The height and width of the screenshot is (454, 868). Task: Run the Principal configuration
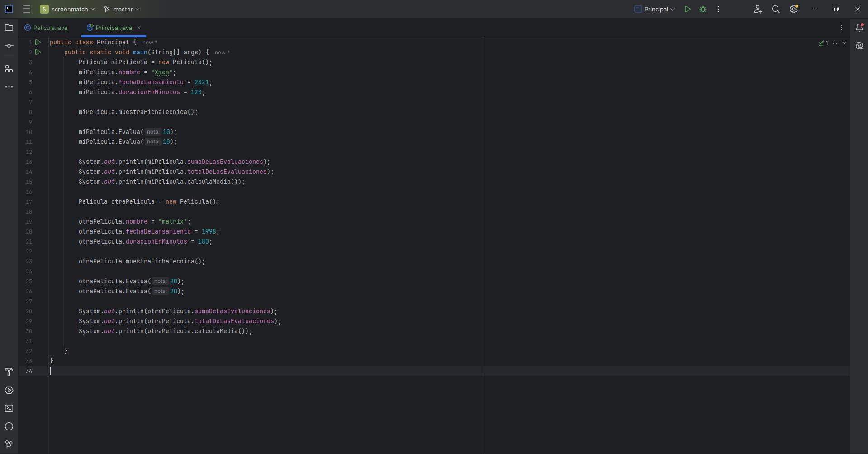coord(688,9)
